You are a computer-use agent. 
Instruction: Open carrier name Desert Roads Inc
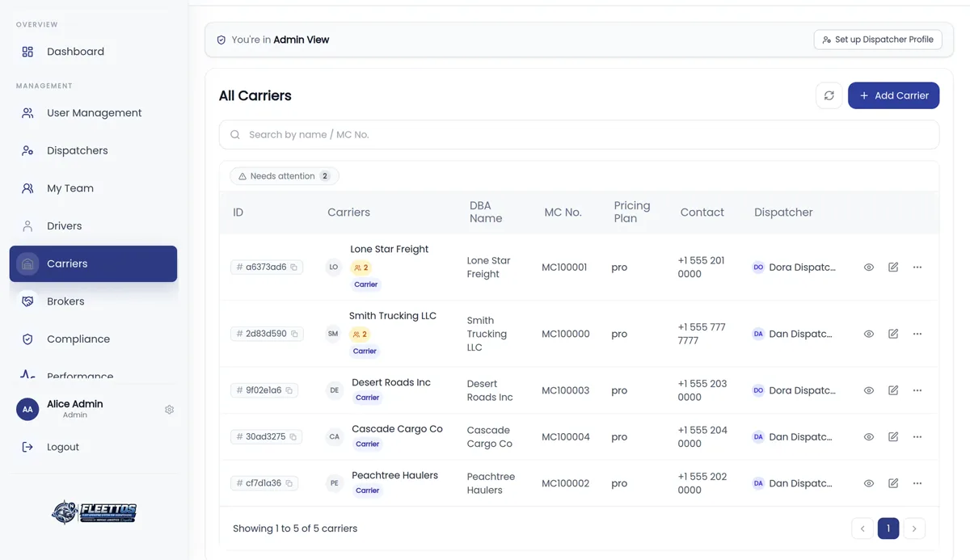point(391,382)
